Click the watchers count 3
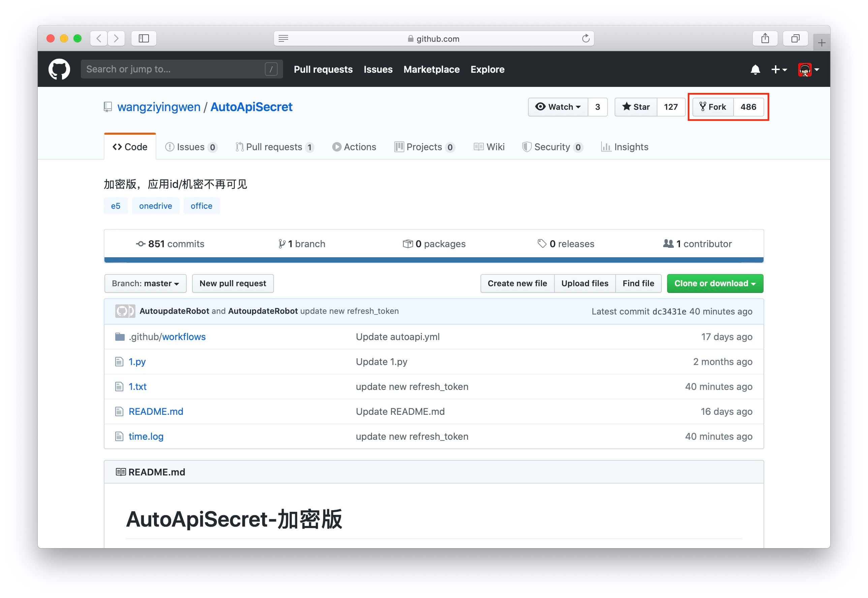This screenshot has height=598, width=868. 597,107
